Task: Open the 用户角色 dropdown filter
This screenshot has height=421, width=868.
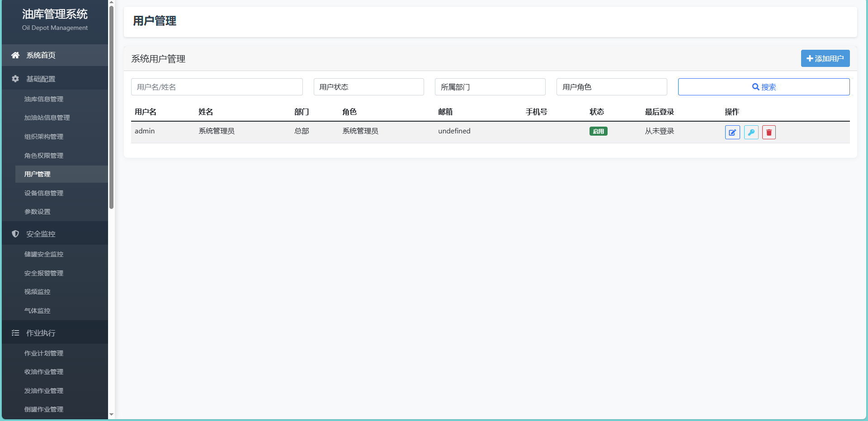Action: 611,87
